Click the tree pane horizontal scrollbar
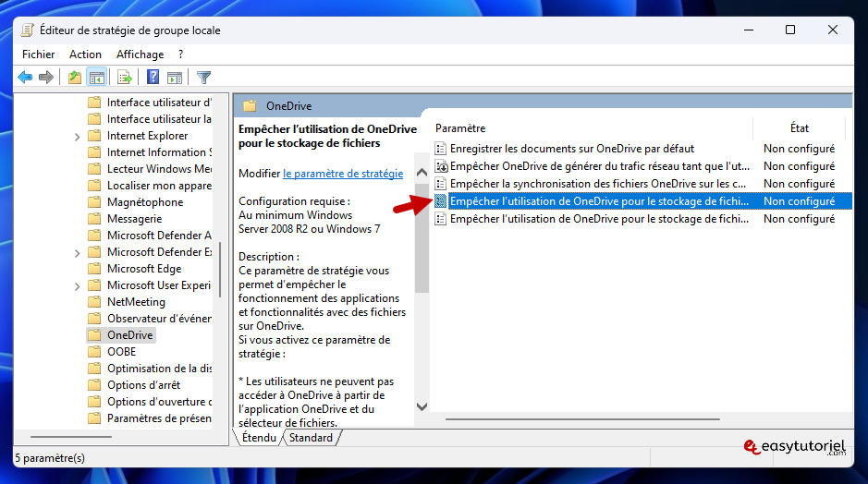The width and height of the screenshot is (868, 484). pyautogui.click(x=71, y=437)
